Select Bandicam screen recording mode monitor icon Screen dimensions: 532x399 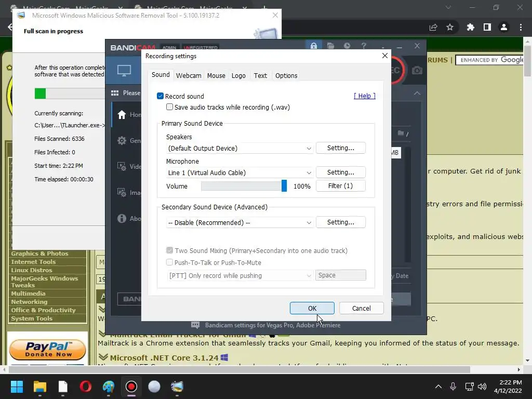click(124, 71)
